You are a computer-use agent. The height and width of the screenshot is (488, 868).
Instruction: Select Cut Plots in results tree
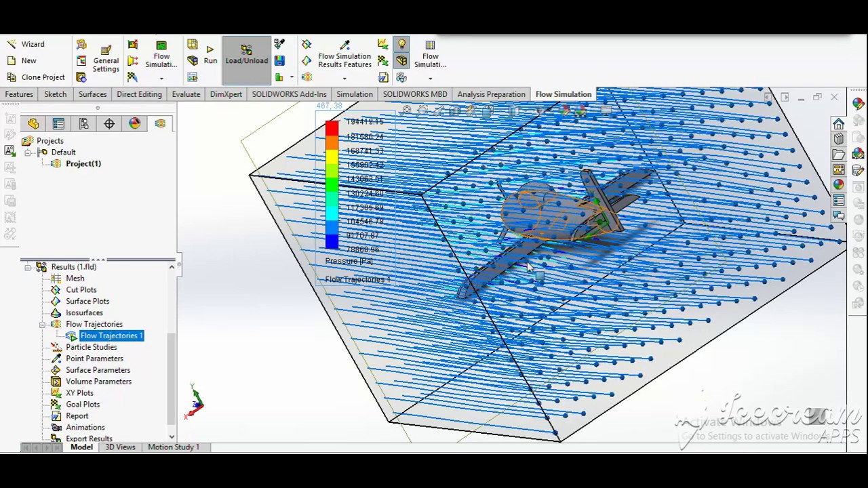pyautogui.click(x=81, y=290)
